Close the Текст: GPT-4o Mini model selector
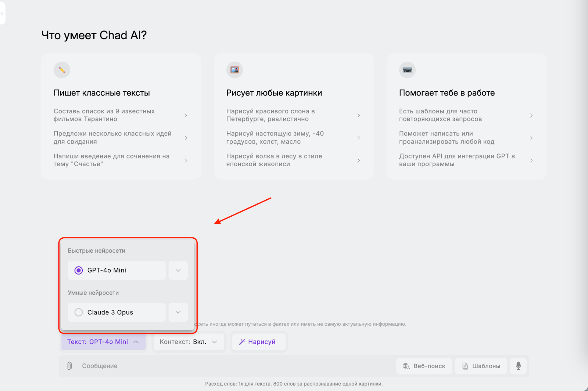 point(103,342)
